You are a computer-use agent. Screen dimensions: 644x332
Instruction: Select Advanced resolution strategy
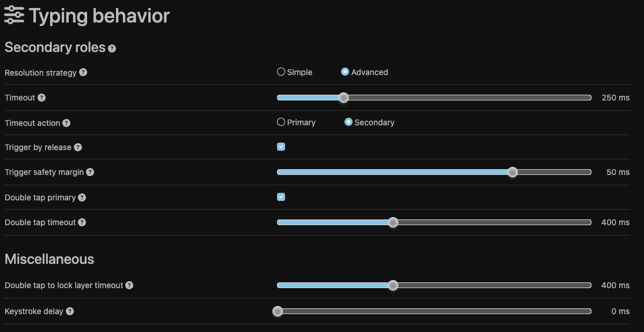pyautogui.click(x=345, y=72)
